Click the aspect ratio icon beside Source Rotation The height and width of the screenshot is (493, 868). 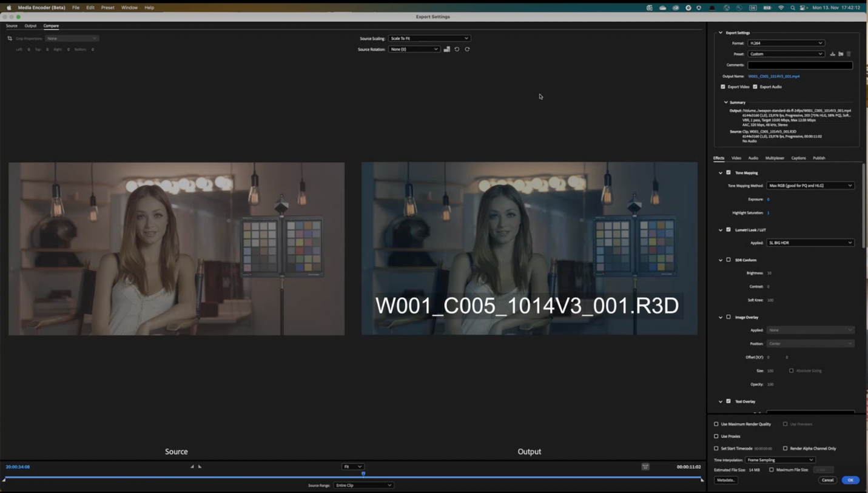[x=447, y=49]
